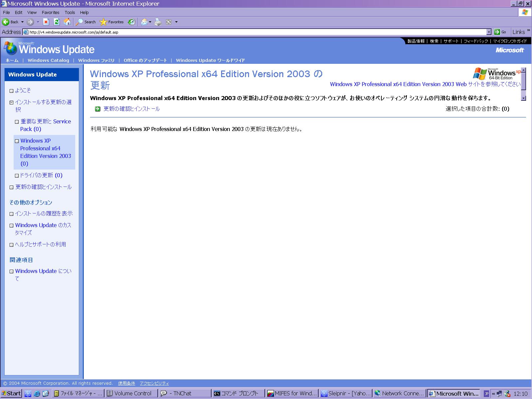Screen dimensions: 532x399
Task: Click the address URL input field
Action: coord(256,32)
